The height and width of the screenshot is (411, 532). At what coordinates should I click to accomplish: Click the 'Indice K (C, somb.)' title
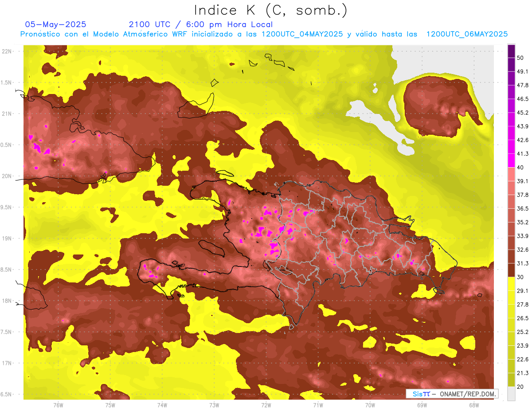pos(270,10)
